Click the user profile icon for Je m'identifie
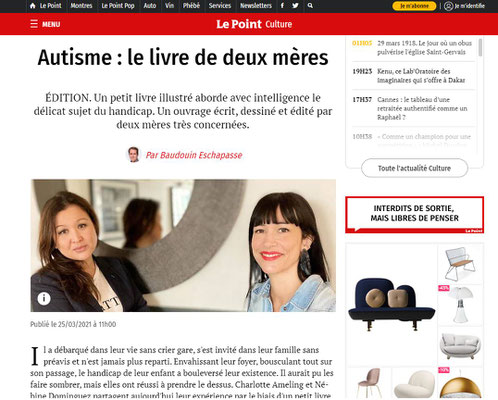 point(448,6)
